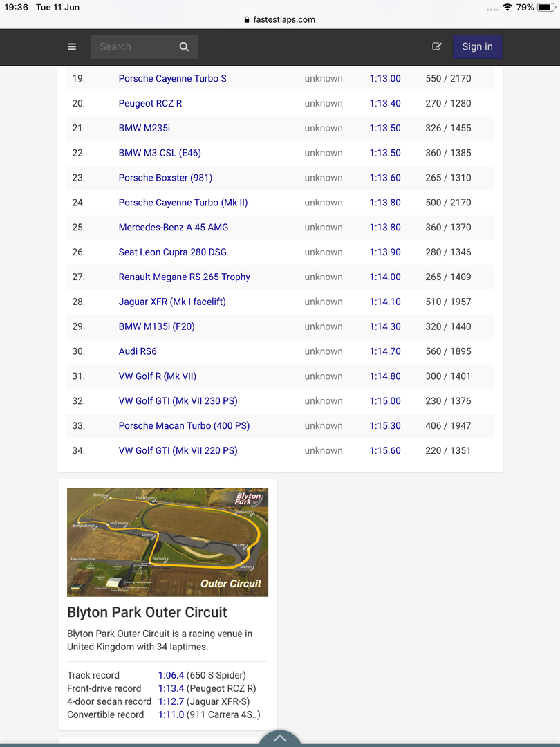Image resolution: width=560 pixels, height=747 pixels.
Task: Click the edit pencil icon
Action: [x=437, y=46]
